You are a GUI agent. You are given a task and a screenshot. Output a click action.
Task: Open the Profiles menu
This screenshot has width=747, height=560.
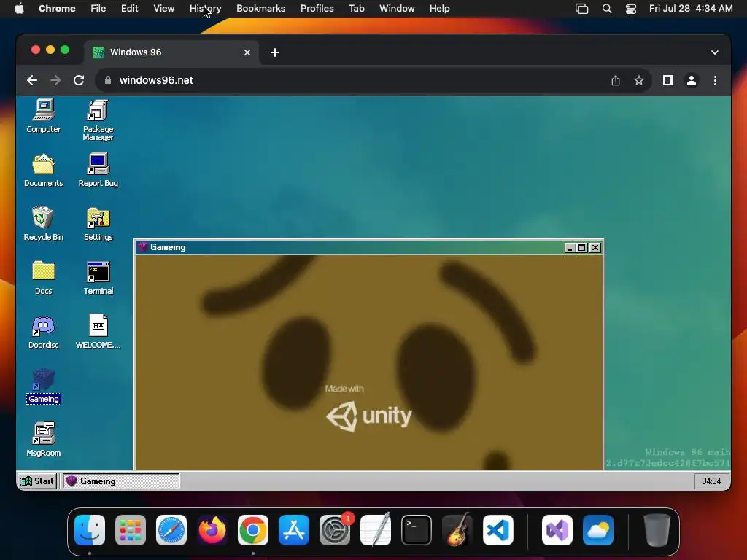click(x=317, y=9)
